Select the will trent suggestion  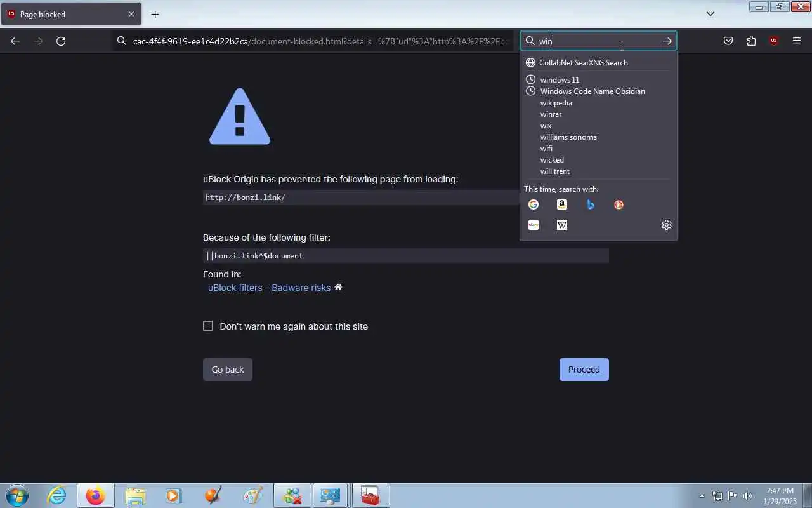click(x=598, y=171)
